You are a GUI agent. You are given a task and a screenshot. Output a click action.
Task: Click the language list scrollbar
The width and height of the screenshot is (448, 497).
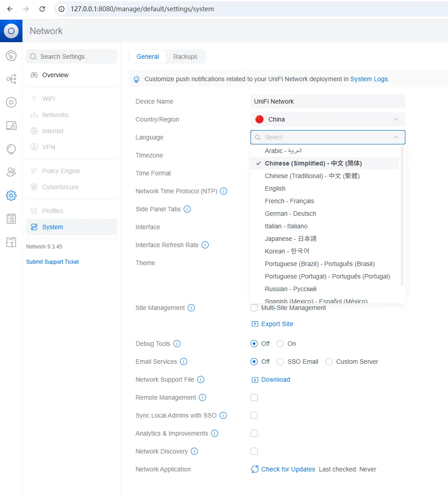coord(402,216)
